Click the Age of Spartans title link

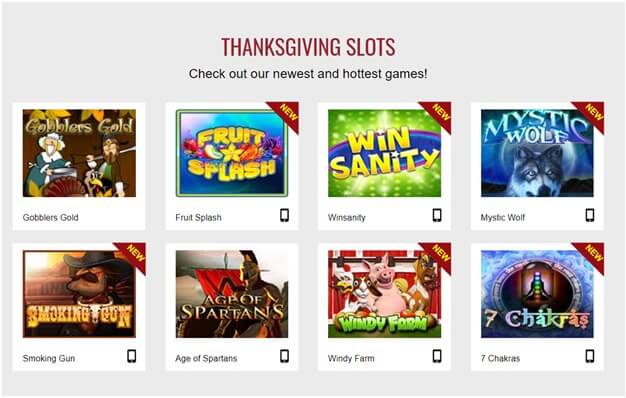click(206, 358)
